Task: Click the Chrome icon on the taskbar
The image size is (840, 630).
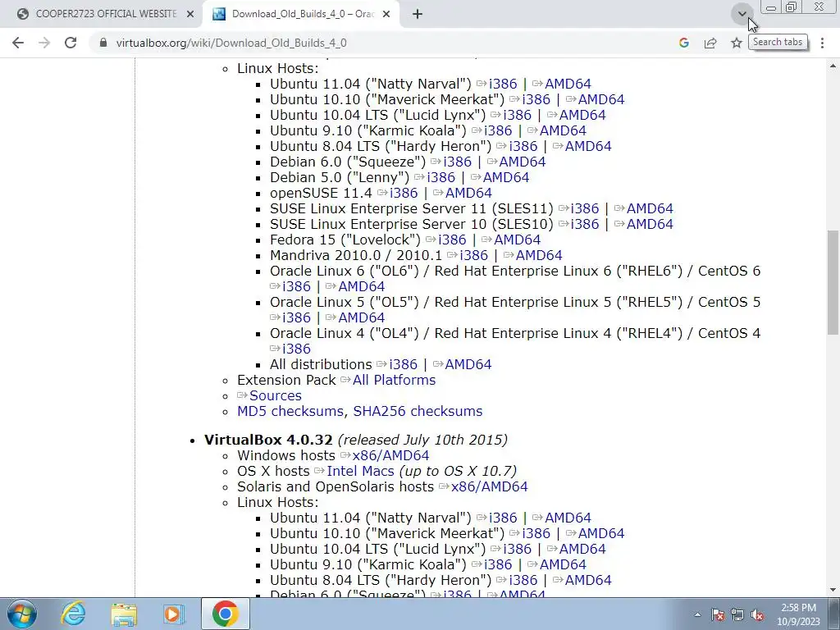Action: click(225, 614)
